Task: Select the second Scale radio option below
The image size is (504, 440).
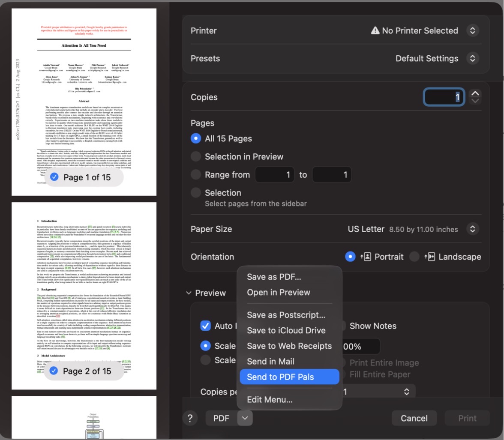Action: pos(205,360)
